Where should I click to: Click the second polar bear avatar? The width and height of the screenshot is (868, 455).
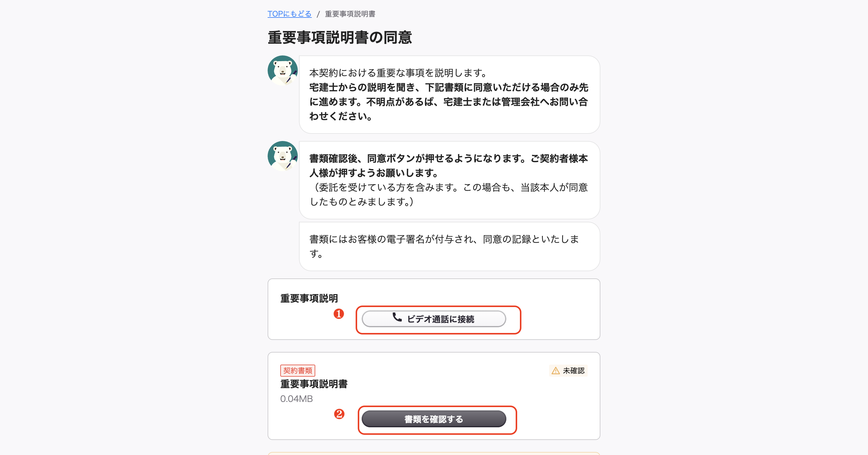click(x=282, y=156)
